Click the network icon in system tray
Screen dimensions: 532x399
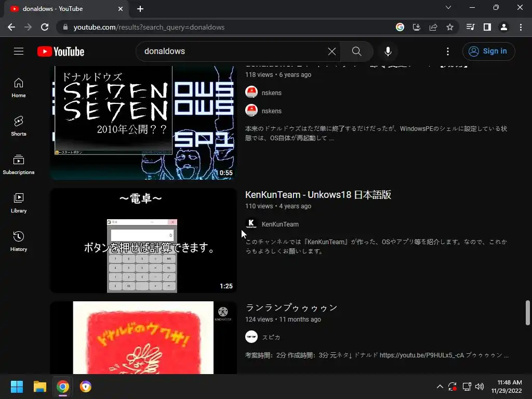pos(467,387)
